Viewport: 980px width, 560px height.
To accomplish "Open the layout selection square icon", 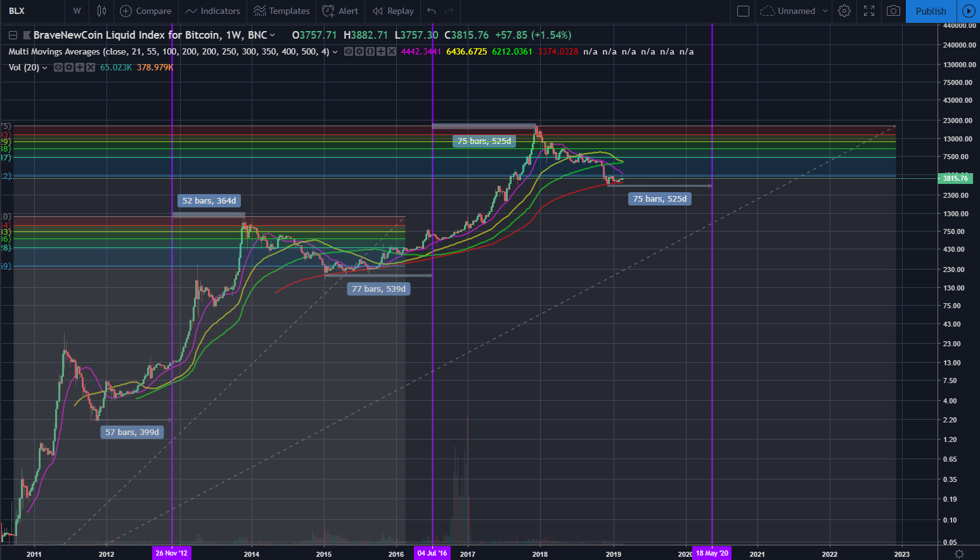I will click(744, 11).
